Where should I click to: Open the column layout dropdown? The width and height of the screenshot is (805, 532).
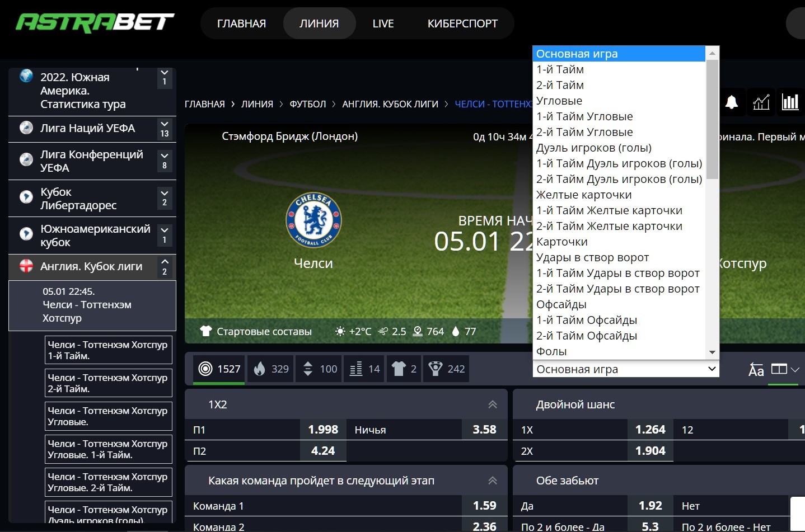[785, 369]
